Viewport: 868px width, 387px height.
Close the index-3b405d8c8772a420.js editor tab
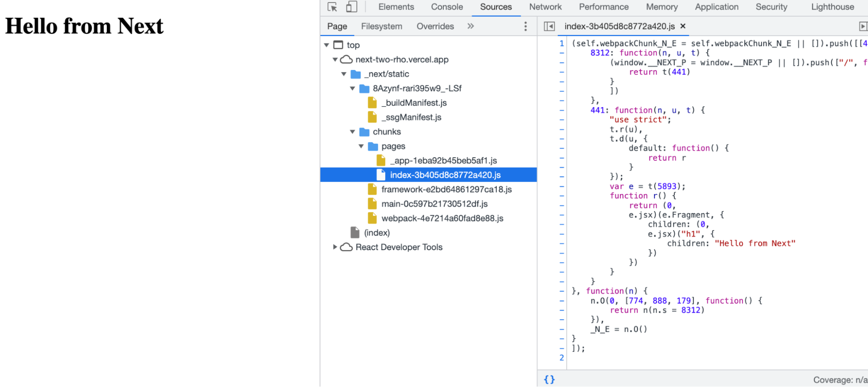(x=683, y=26)
